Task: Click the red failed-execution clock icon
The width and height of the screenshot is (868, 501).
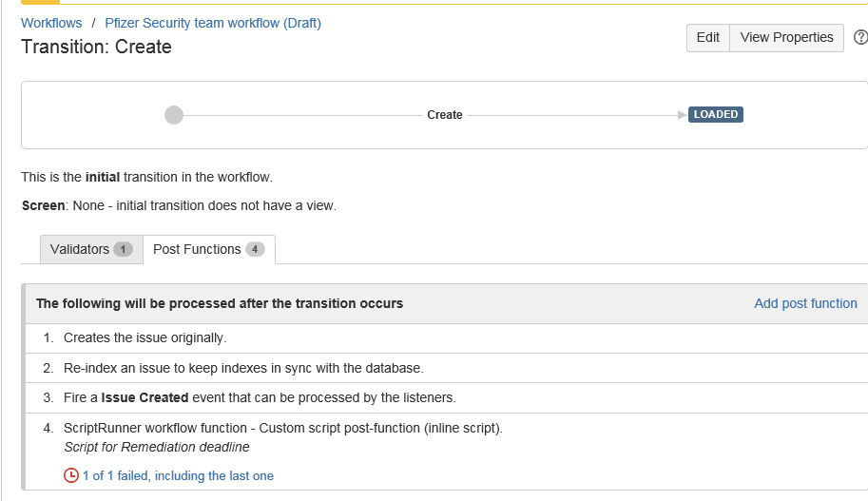Action: coord(71,475)
